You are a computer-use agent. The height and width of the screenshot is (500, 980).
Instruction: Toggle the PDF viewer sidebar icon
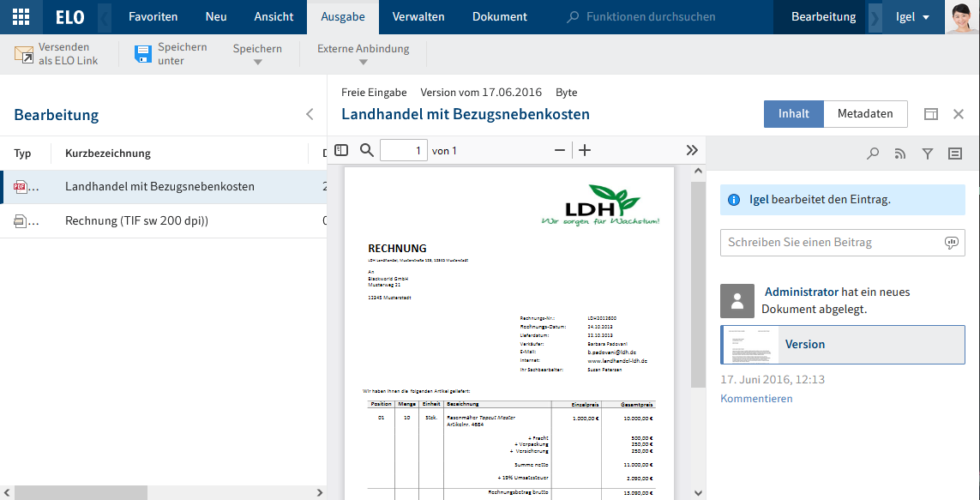pyautogui.click(x=341, y=150)
